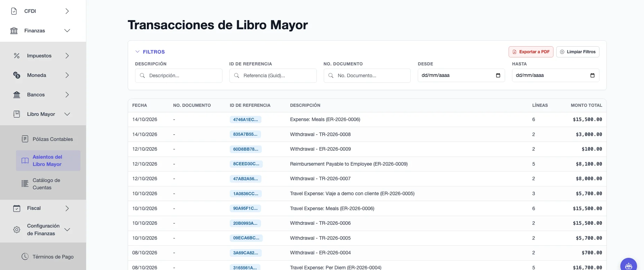
Task: Expand the CFDI menu chevron
Action: pyautogui.click(x=67, y=11)
